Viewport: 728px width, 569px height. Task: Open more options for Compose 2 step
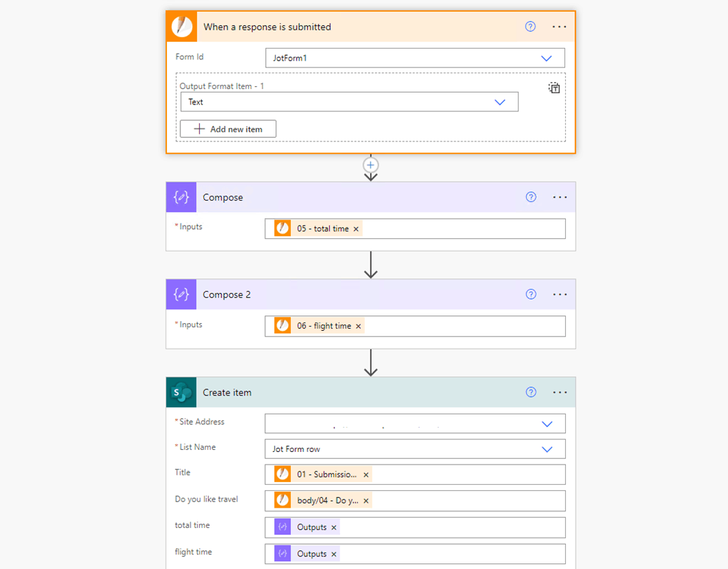pos(560,295)
